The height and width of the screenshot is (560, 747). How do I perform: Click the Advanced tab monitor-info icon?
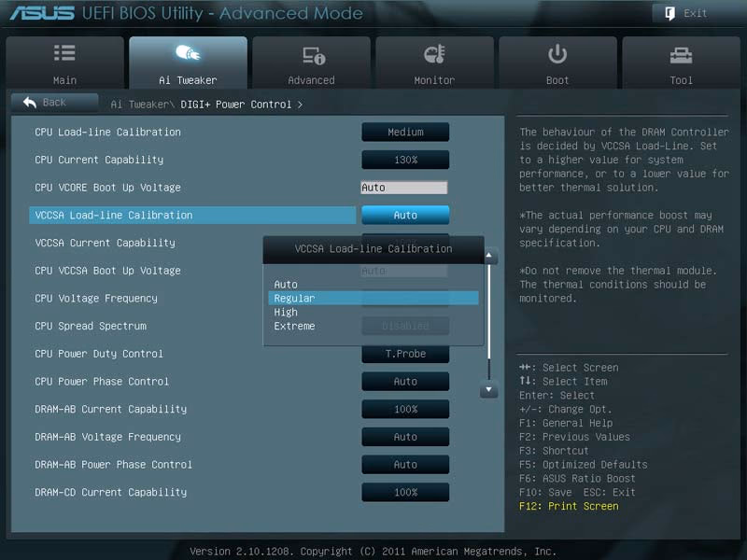tap(314, 55)
